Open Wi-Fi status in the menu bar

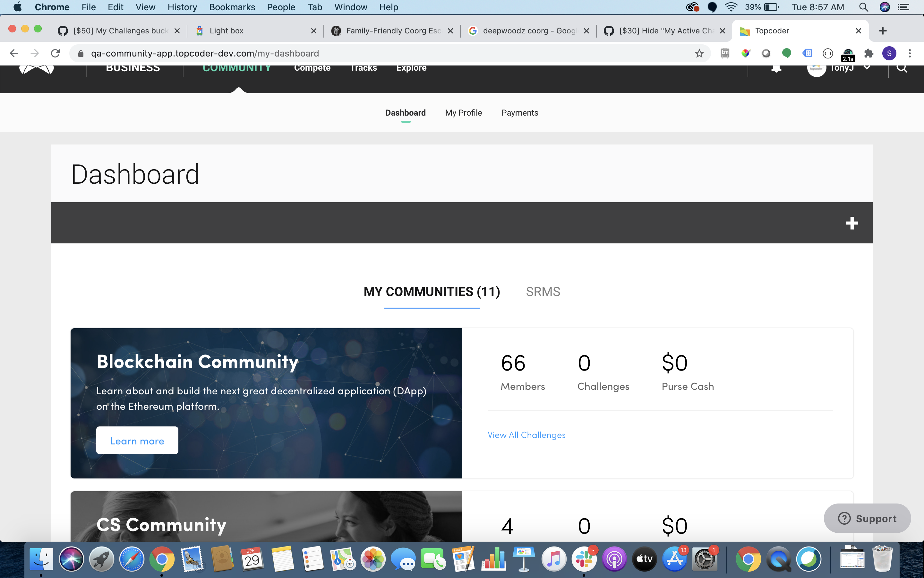731,7
